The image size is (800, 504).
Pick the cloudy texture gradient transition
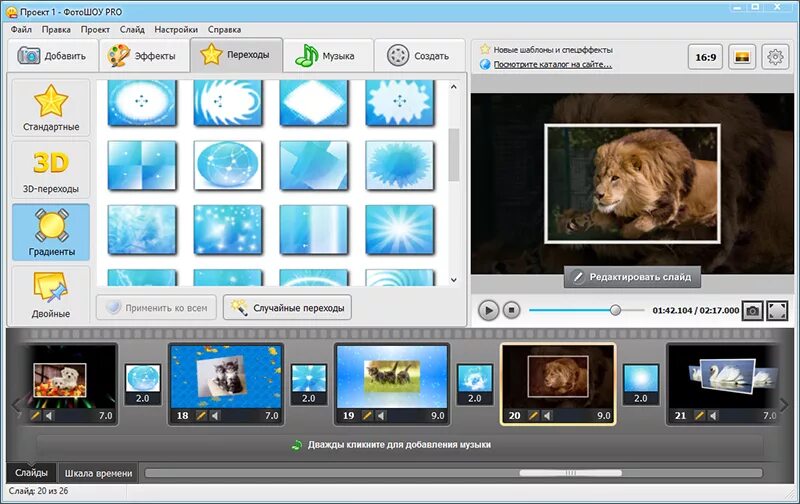click(142, 230)
